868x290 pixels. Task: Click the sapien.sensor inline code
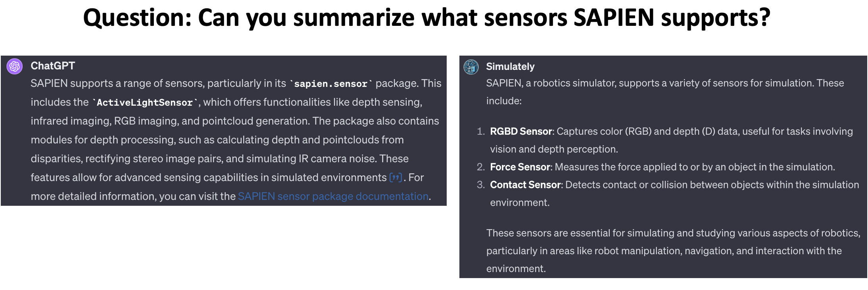[330, 84]
